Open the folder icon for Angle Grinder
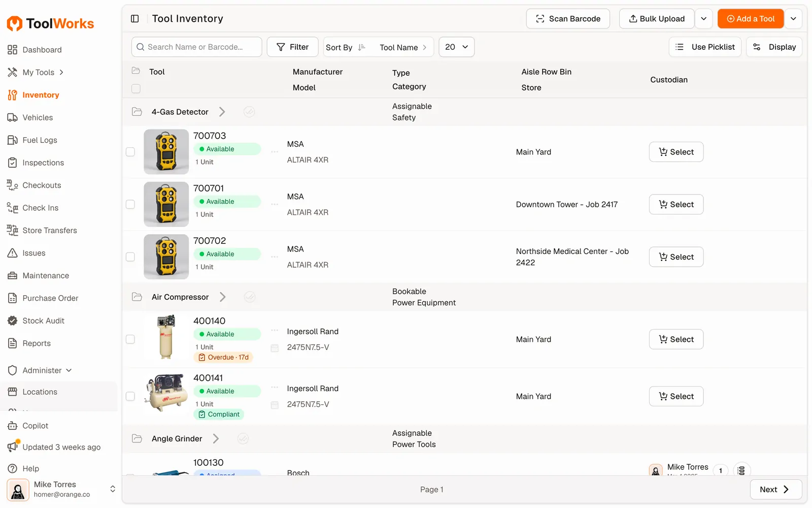 137,438
